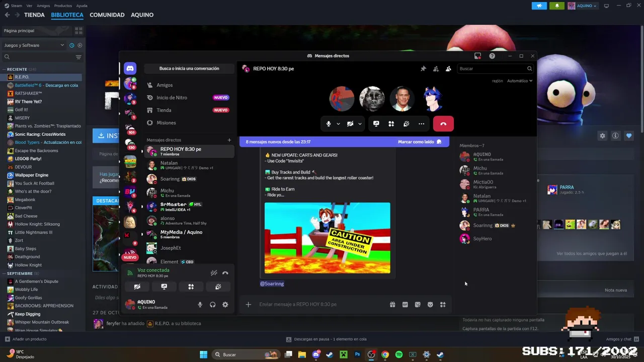Open Inicio de Nitro in Discord

[x=189, y=98]
